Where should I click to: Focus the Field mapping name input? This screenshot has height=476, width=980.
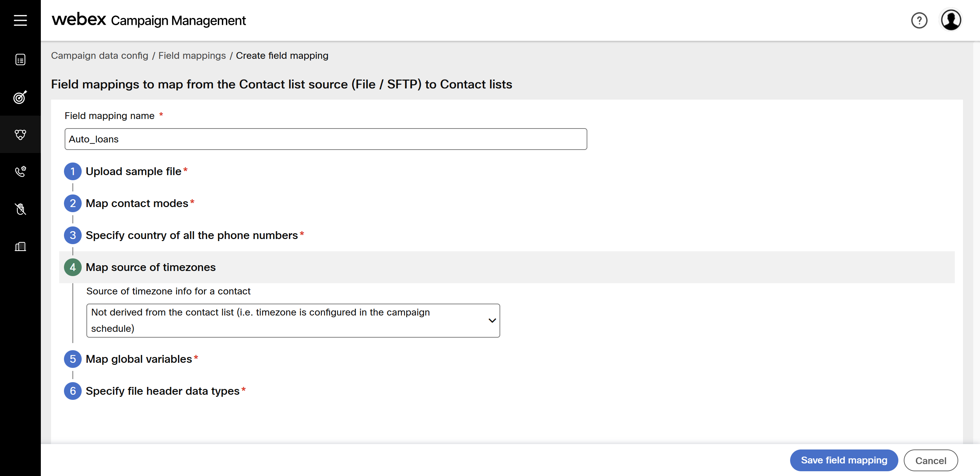tap(326, 139)
